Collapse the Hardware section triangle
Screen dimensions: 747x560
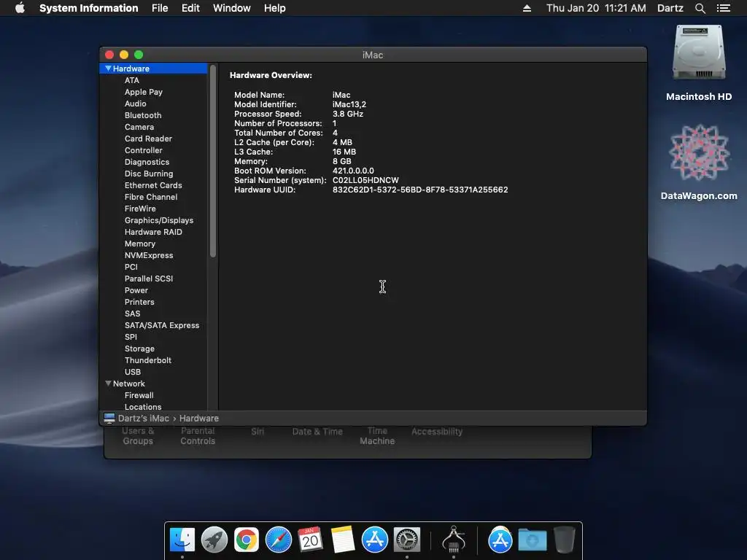(x=108, y=69)
